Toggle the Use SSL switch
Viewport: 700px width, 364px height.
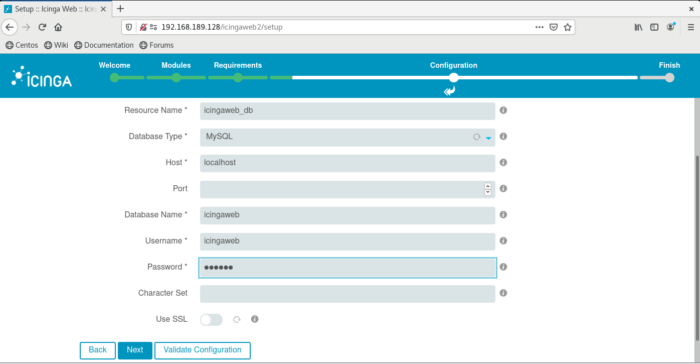pos(211,319)
